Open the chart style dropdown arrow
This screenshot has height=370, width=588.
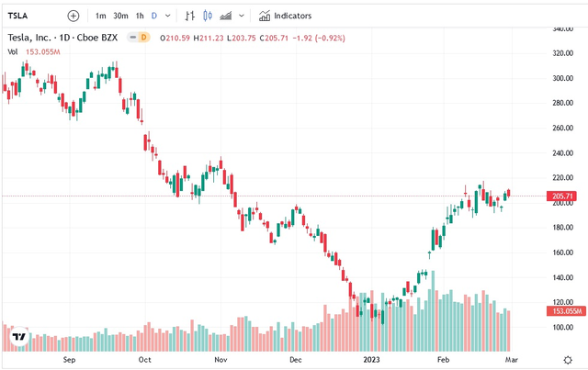[242, 16]
